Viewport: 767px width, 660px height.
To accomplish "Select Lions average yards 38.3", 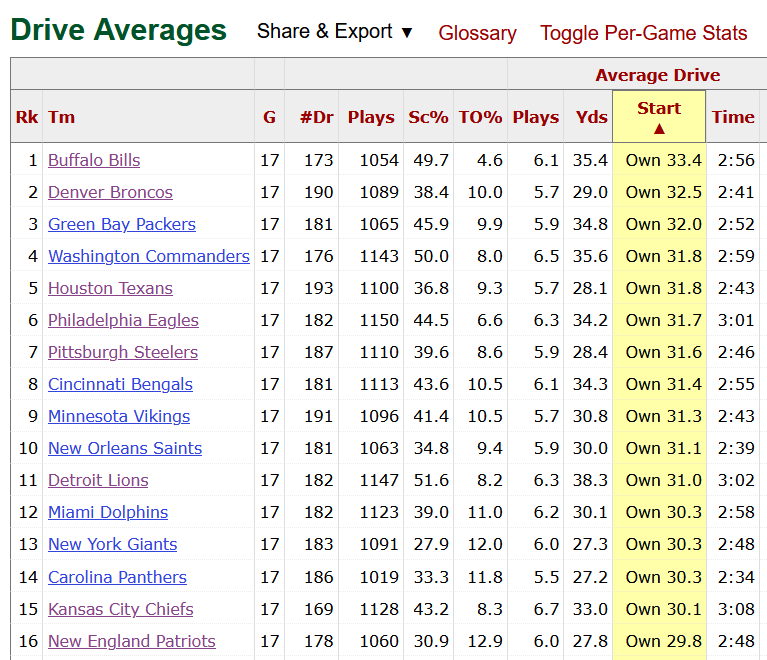I will pyautogui.click(x=590, y=480).
